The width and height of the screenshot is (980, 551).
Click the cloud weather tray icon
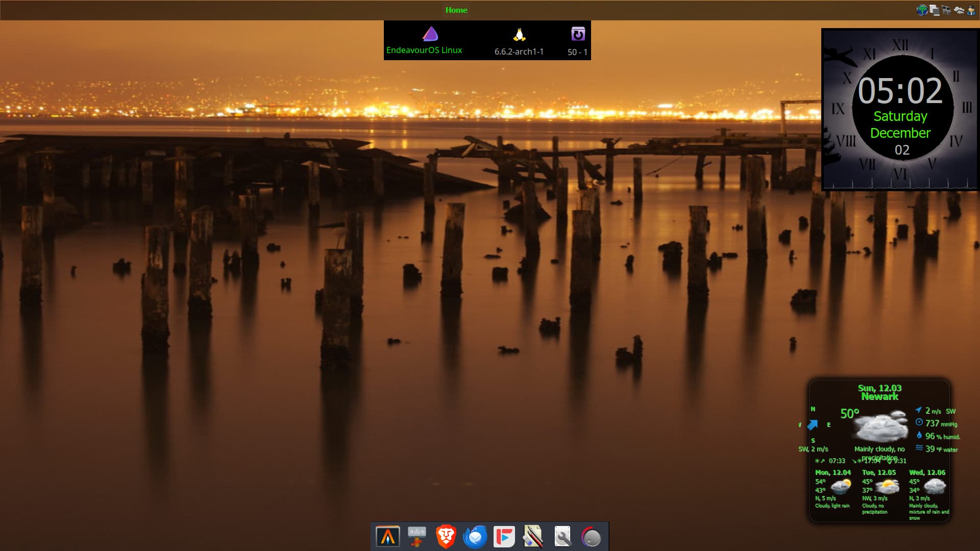pos(959,10)
